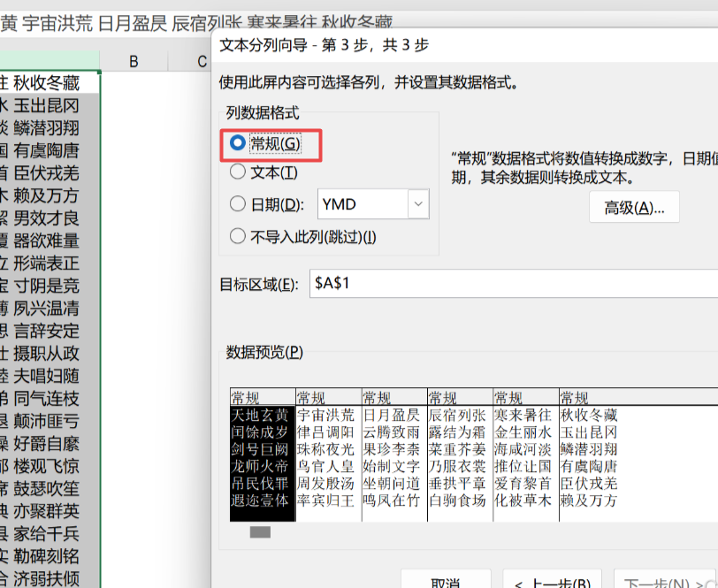
Task: Click the 目标区域 input field
Action: pyautogui.click(x=513, y=284)
